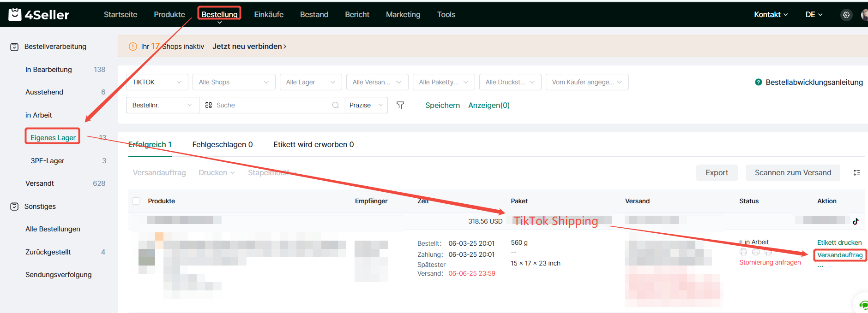868x313 pixels.
Task: Open the Produkte menu
Action: (169, 15)
